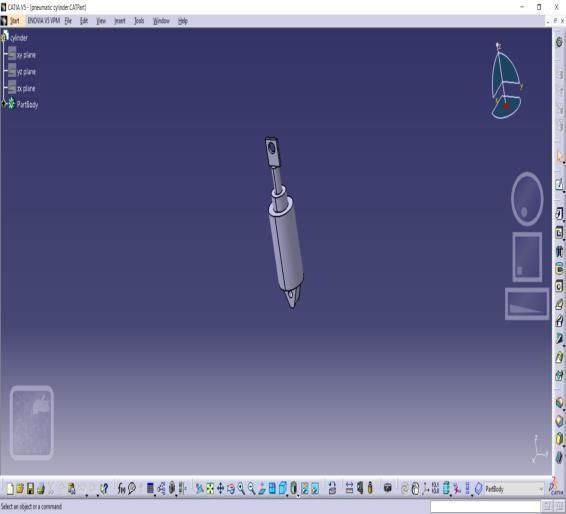Click the Zoom In magnifier icon

241,489
